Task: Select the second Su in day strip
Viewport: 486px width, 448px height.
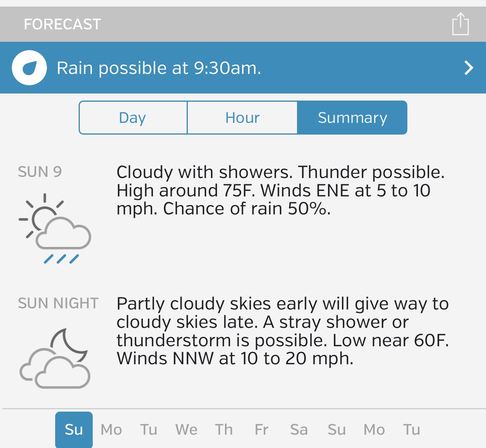Action: pyautogui.click(x=337, y=430)
